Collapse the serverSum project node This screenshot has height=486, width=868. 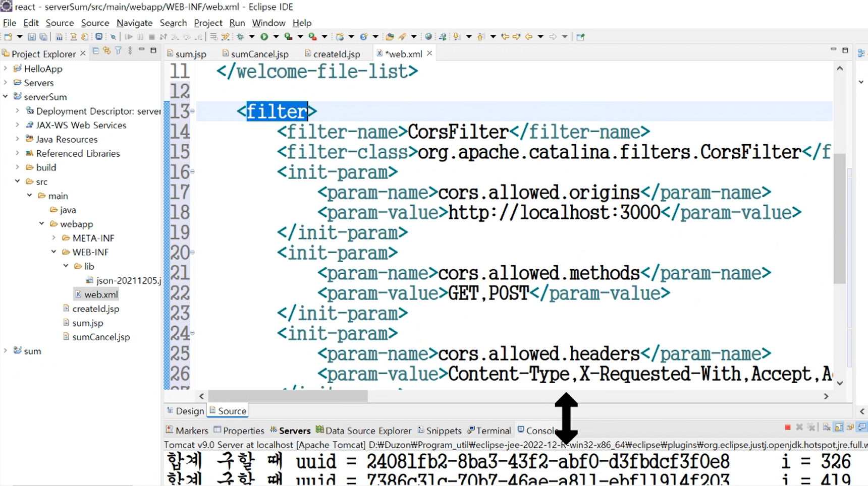pyautogui.click(x=6, y=96)
